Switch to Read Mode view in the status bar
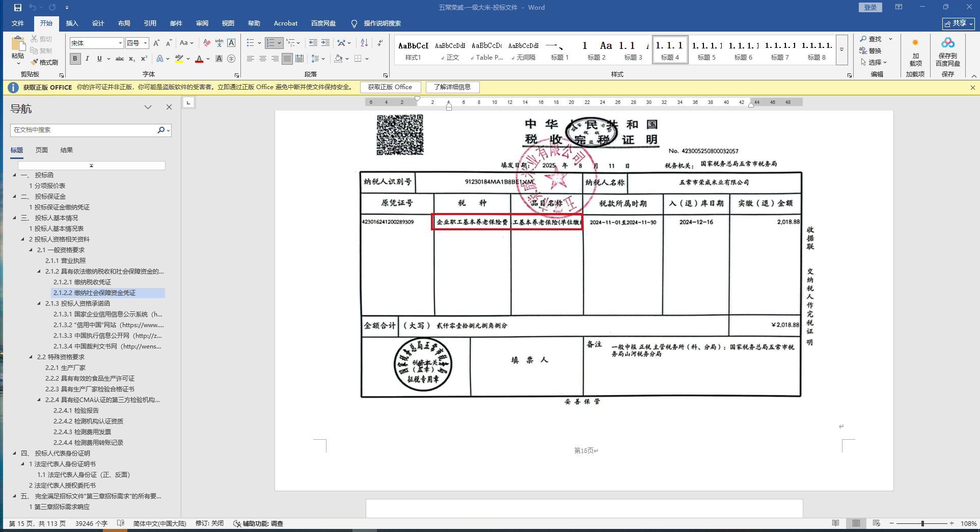Viewport: 980px width, 532px height. (x=835, y=523)
